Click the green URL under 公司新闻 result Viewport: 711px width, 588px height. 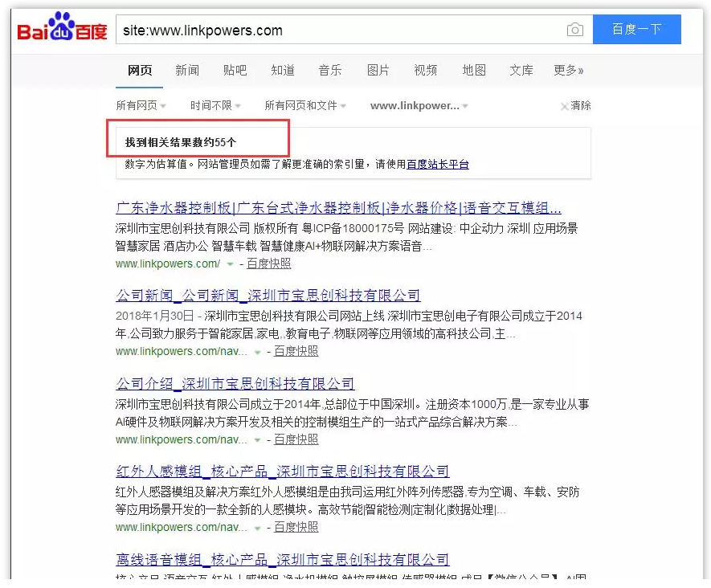(x=182, y=351)
